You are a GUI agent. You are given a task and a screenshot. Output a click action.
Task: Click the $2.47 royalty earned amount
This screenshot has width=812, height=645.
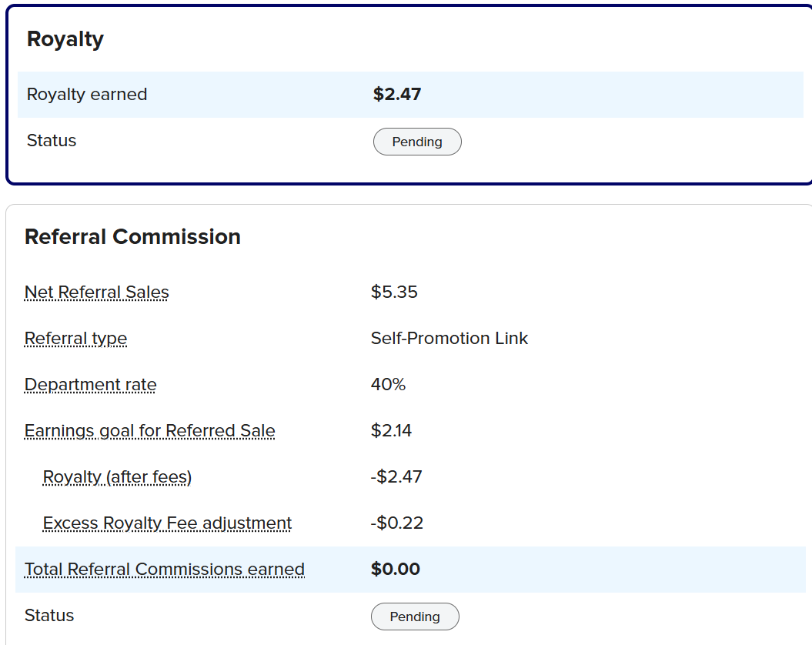coord(397,95)
